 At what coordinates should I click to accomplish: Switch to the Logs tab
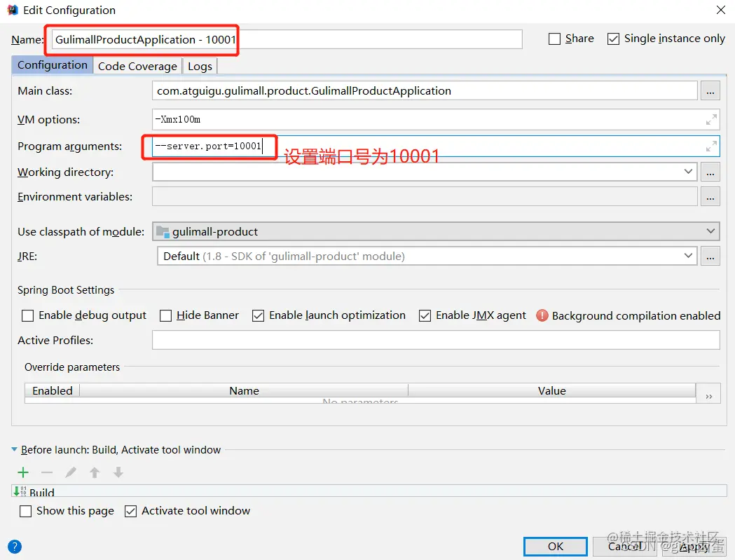point(200,66)
